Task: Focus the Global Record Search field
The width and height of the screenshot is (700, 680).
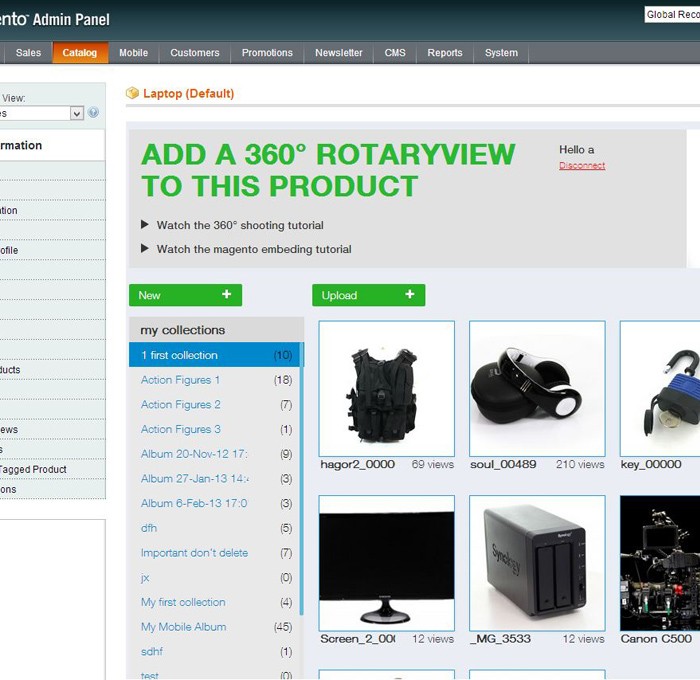Action: [x=672, y=15]
